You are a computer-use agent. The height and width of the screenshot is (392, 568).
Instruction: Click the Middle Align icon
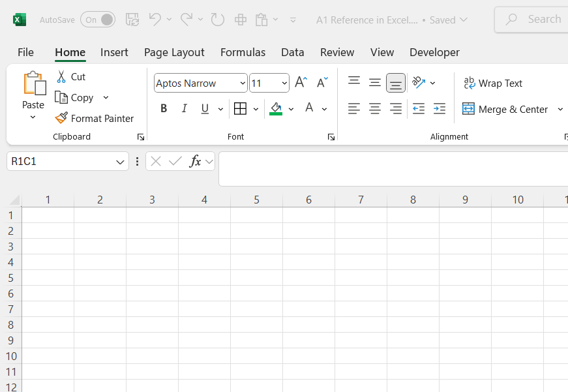(375, 82)
